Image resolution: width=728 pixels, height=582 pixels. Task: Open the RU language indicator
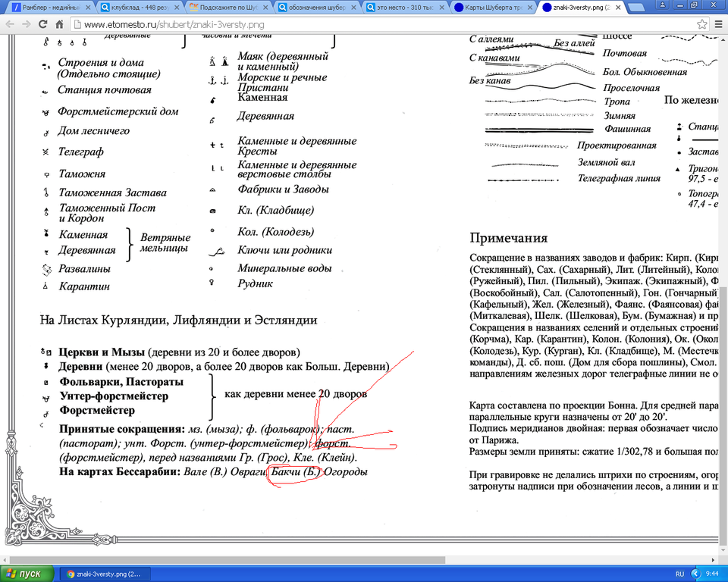[x=680, y=574]
